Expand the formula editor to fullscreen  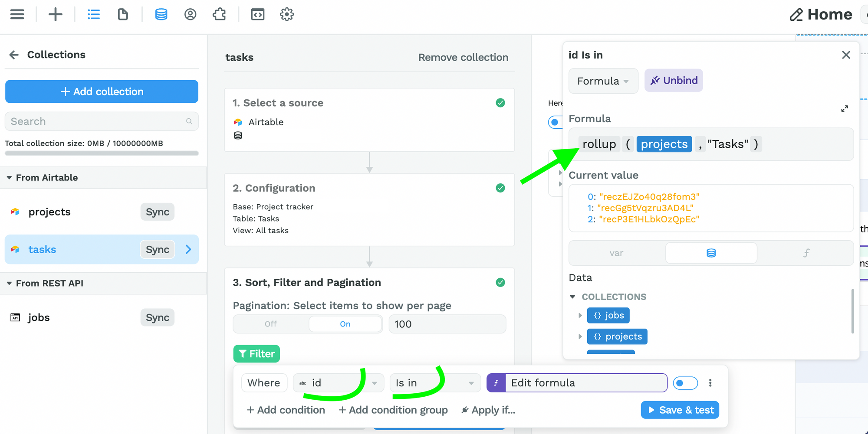844,108
